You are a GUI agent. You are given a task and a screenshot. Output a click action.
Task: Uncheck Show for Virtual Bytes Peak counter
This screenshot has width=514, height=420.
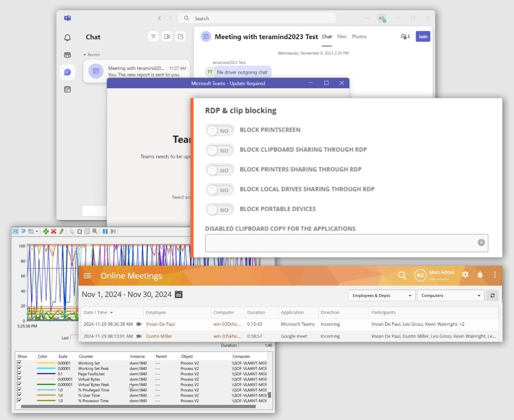[x=19, y=384]
